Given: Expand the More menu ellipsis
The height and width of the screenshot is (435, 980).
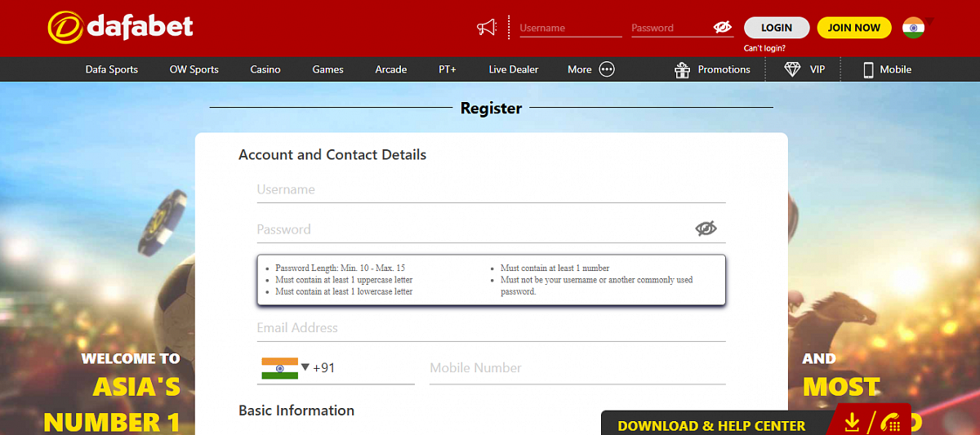Looking at the screenshot, I should (607, 69).
